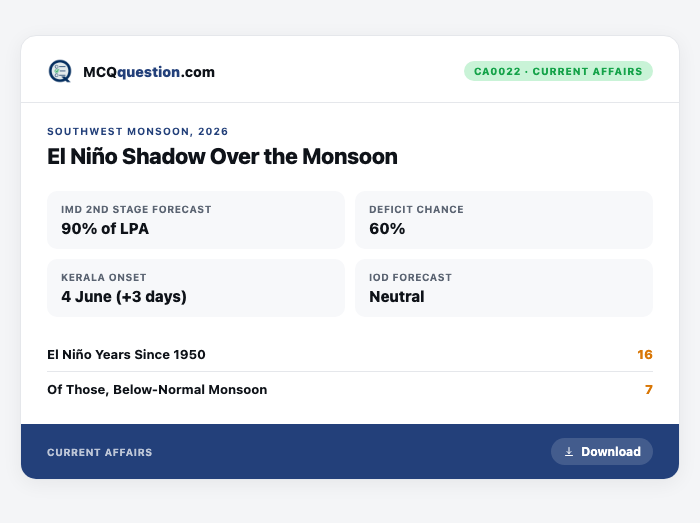Viewport: 700px width, 523px height.
Task: Open the MCQquestion.com site name
Action: pos(149,72)
